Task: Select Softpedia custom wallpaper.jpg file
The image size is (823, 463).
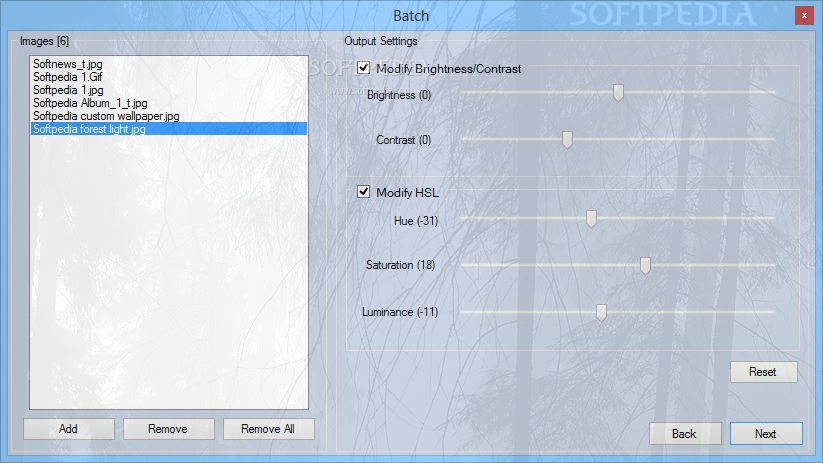Action: tap(168, 116)
